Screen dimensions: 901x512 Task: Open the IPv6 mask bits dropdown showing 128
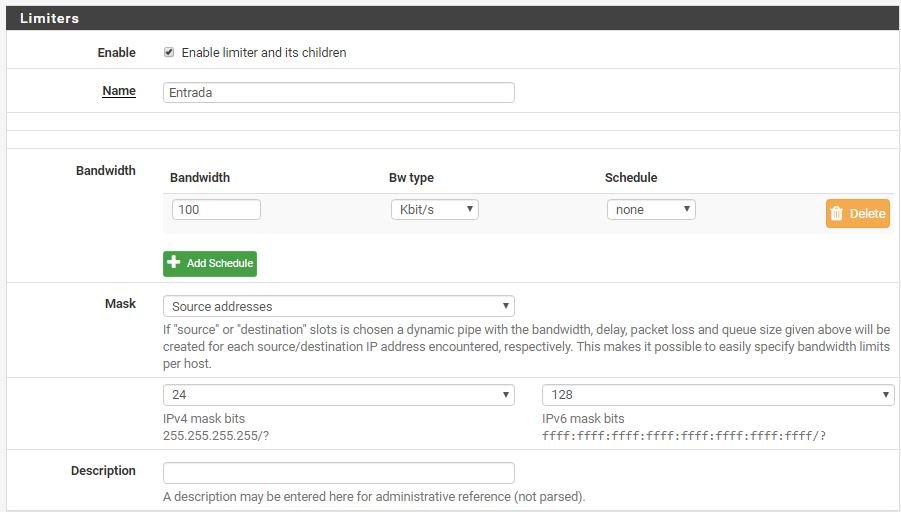[718, 395]
